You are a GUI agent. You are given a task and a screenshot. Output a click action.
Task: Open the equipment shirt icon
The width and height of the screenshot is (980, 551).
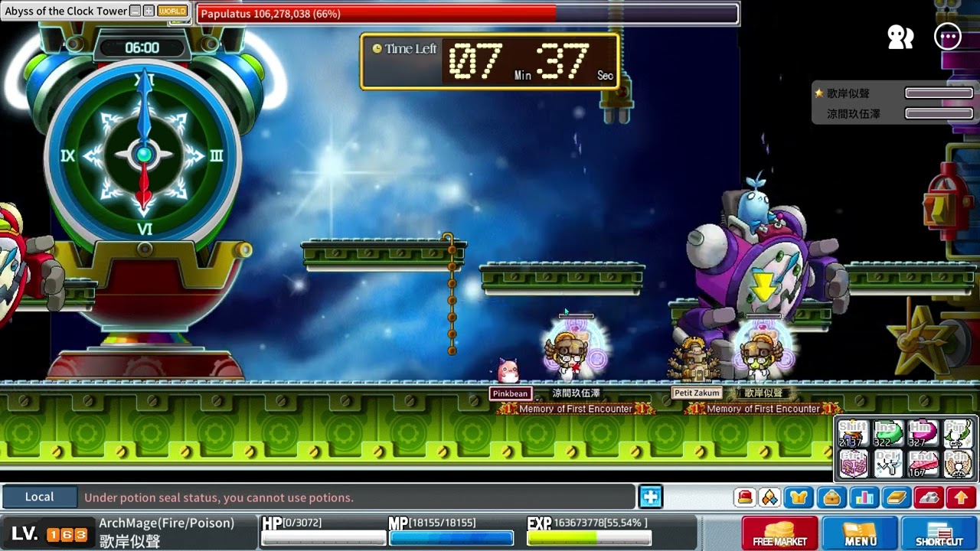pyautogui.click(x=799, y=497)
